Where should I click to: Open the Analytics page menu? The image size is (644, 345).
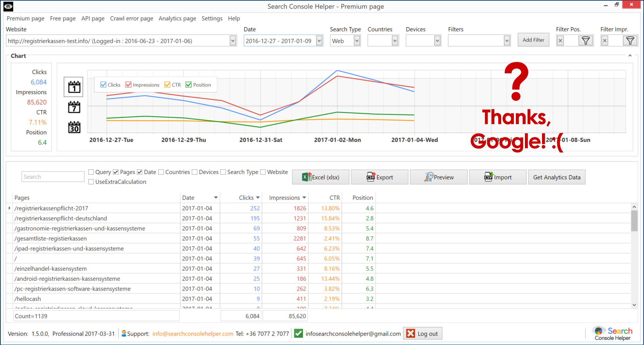177,18
